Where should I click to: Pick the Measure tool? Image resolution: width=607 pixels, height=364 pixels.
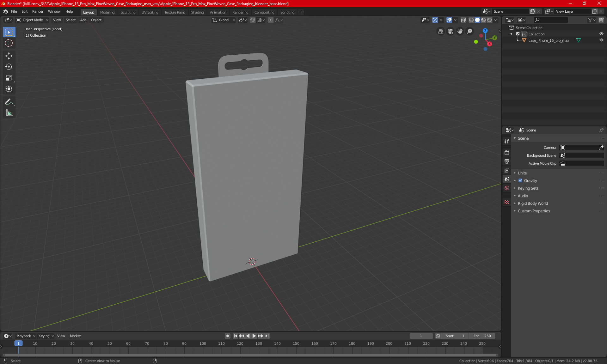[x=9, y=113]
